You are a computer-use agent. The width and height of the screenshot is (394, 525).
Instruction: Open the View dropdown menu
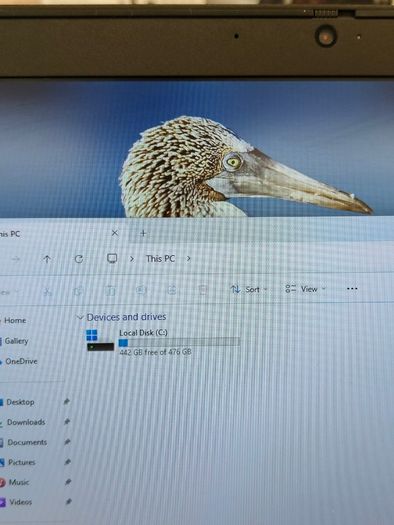[305, 289]
